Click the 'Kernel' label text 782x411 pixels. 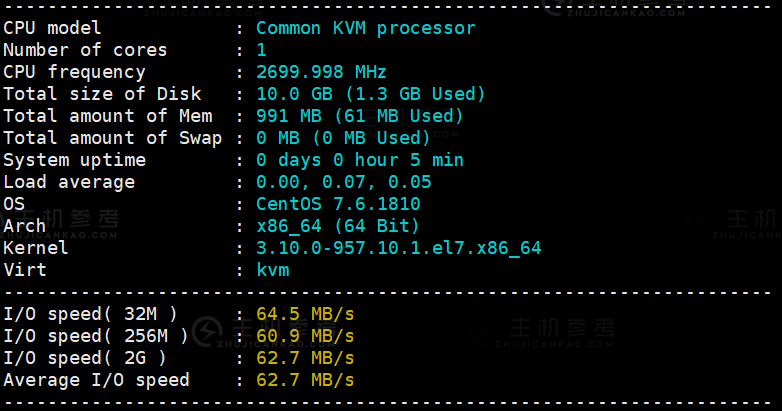[35, 248]
